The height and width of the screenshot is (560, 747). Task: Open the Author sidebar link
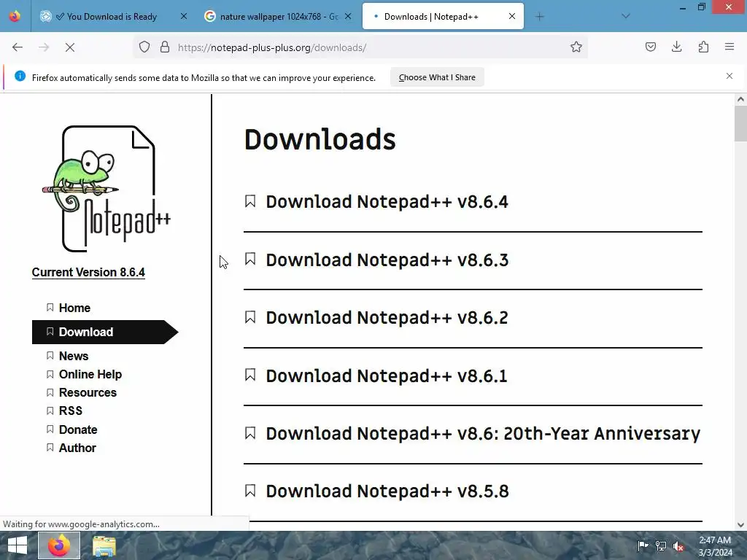tap(77, 448)
